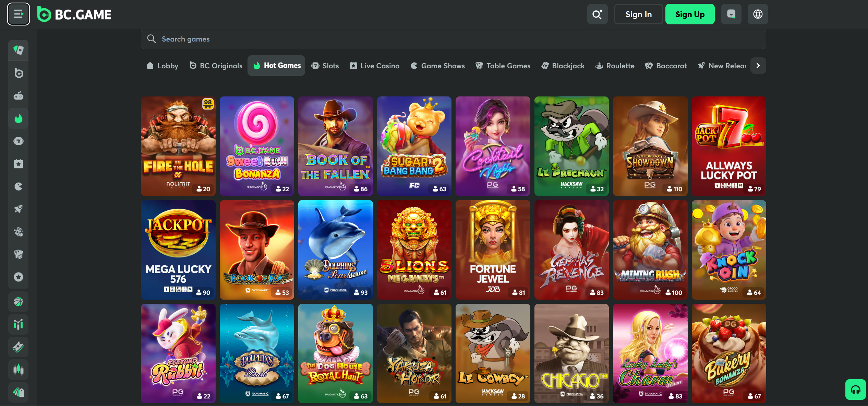Screen dimensions: 868x406
Task: Open Allways Lucky Pot game
Action: point(729,146)
